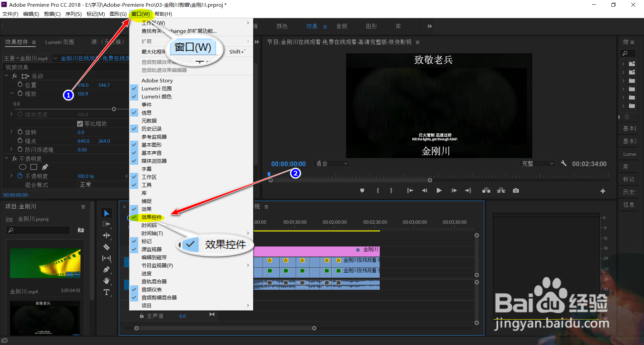Select 金刚川.mp4 thumbnail in project panel
The image size is (644, 345).
click(x=45, y=263)
